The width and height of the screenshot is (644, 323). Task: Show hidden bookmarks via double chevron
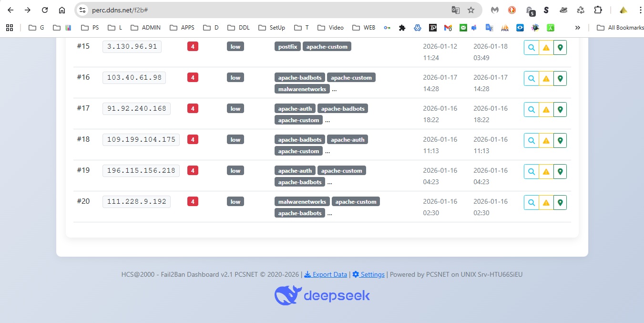pyautogui.click(x=578, y=28)
